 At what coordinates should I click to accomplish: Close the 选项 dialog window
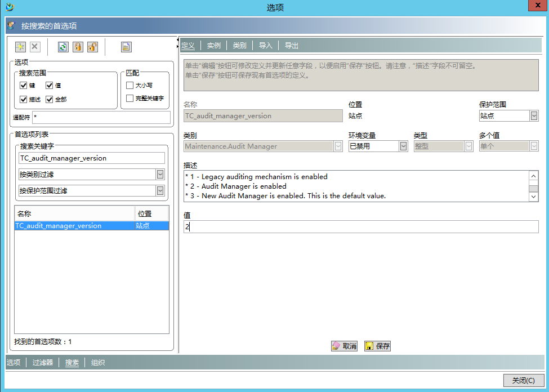tap(537, 5)
